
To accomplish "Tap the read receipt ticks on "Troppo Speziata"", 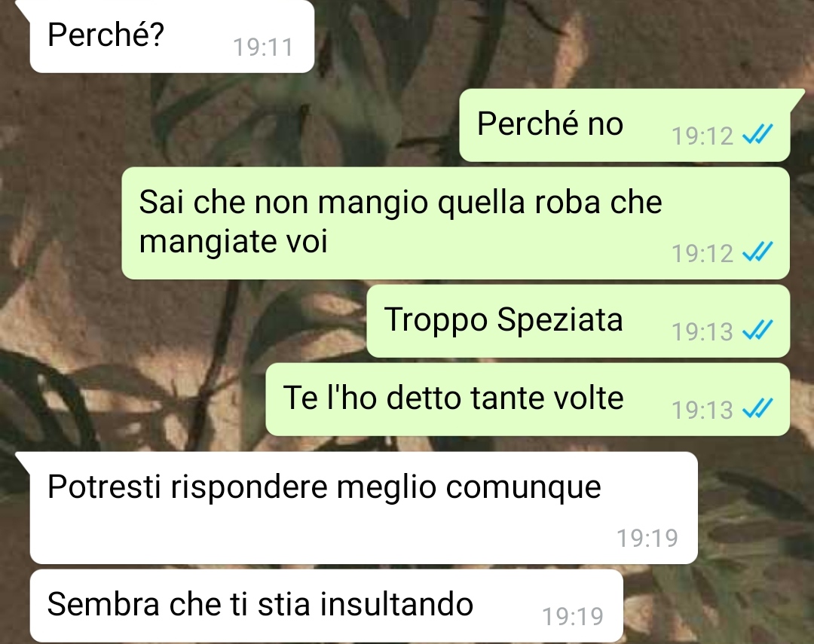I will coord(757,330).
